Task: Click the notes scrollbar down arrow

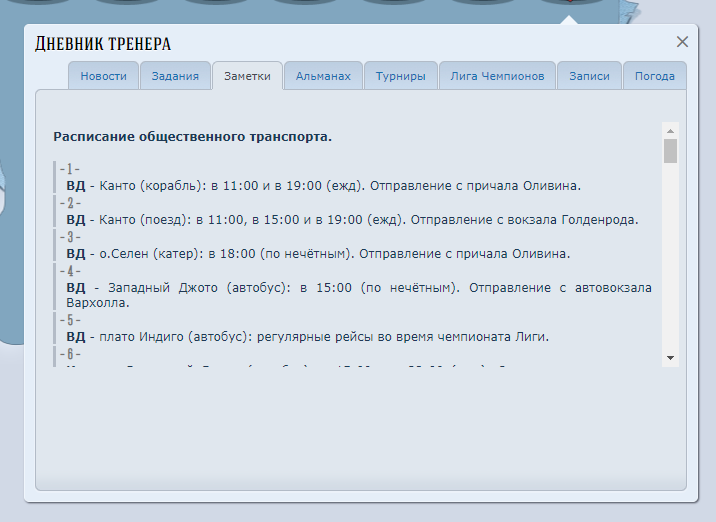Action: tap(670, 358)
